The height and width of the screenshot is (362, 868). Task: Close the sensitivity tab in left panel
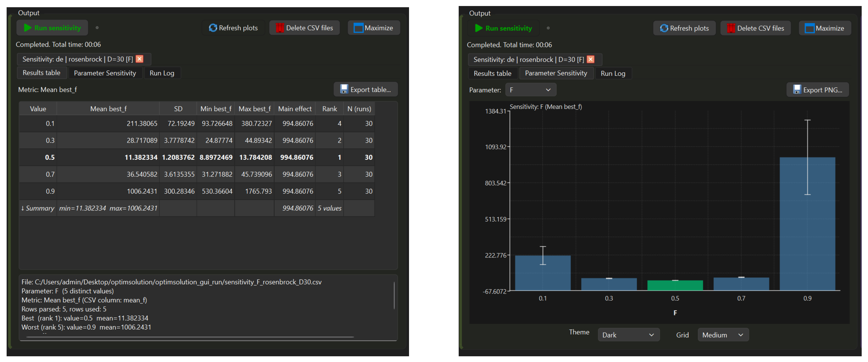pyautogui.click(x=140, y=59)
